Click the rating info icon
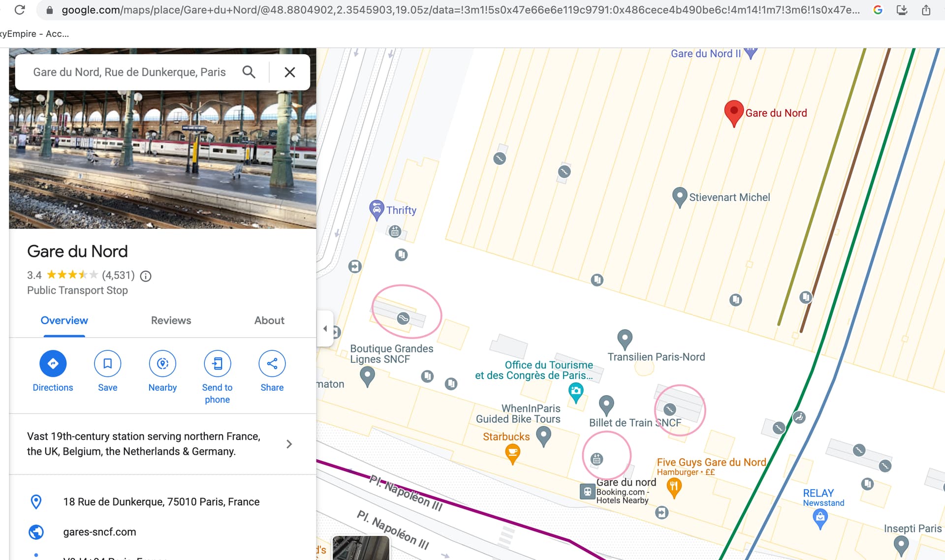 [x=146, y=276]
